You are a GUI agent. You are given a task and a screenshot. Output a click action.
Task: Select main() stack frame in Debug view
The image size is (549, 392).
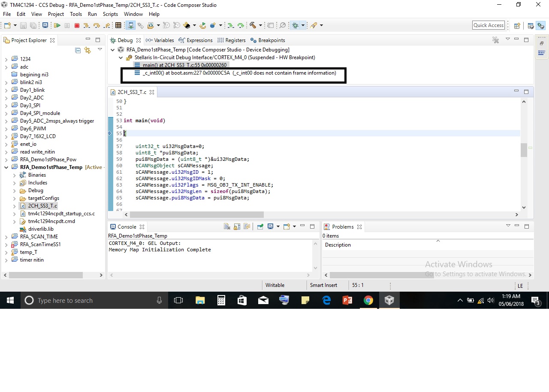[184, 65]
